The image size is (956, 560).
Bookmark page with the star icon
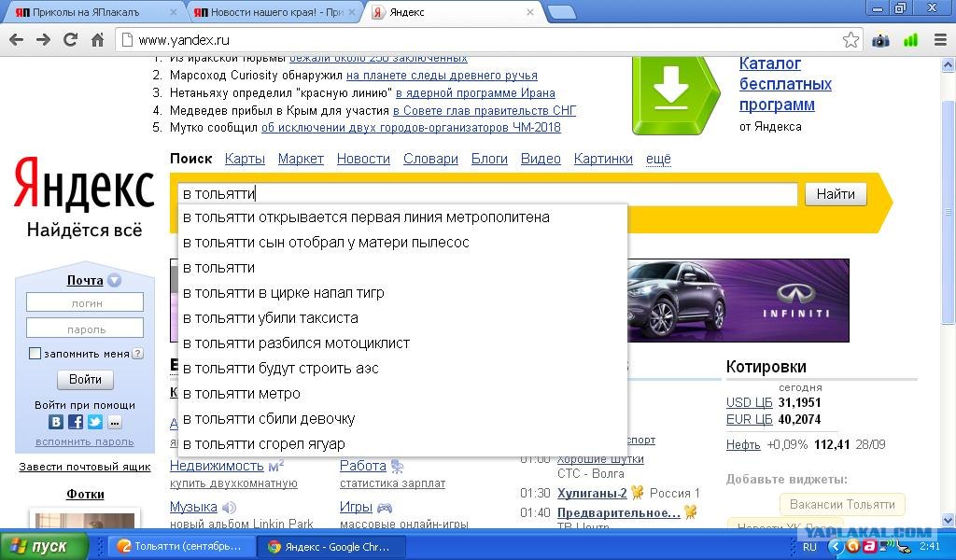coord(851,40)
